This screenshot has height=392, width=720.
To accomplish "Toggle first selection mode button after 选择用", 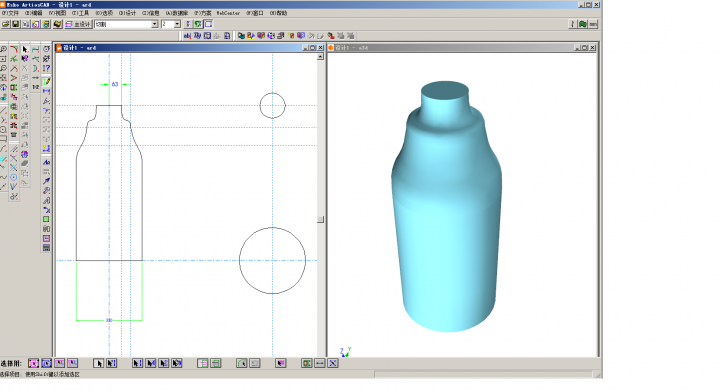I will 34,364.
